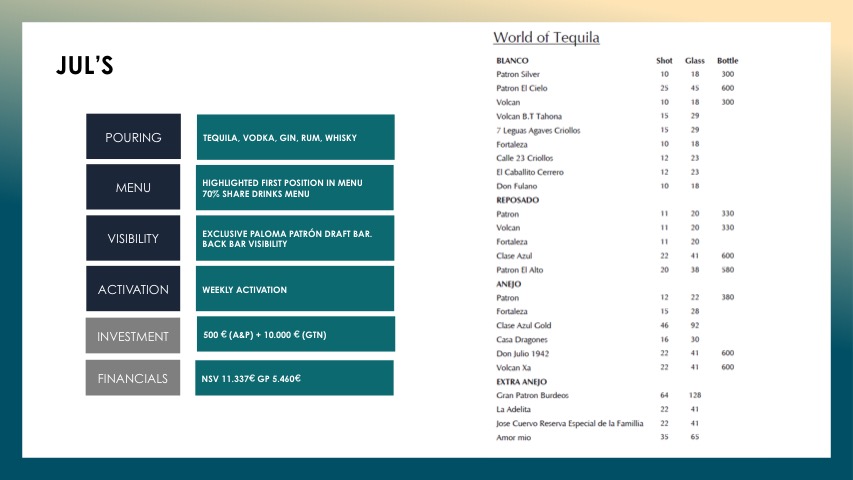Click the Tequila, Vodka, Gin, Rum, Whisky box

pyautogui.click(x=295, y=137)
